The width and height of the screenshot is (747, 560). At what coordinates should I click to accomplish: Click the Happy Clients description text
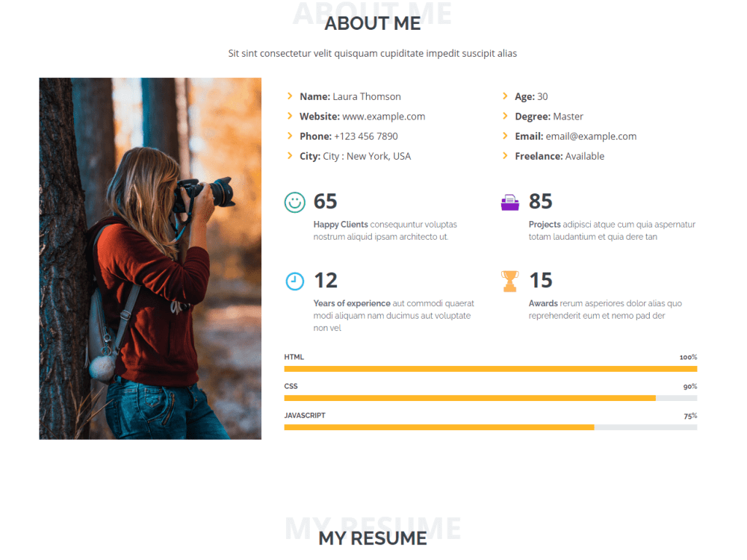coord(385,231)
